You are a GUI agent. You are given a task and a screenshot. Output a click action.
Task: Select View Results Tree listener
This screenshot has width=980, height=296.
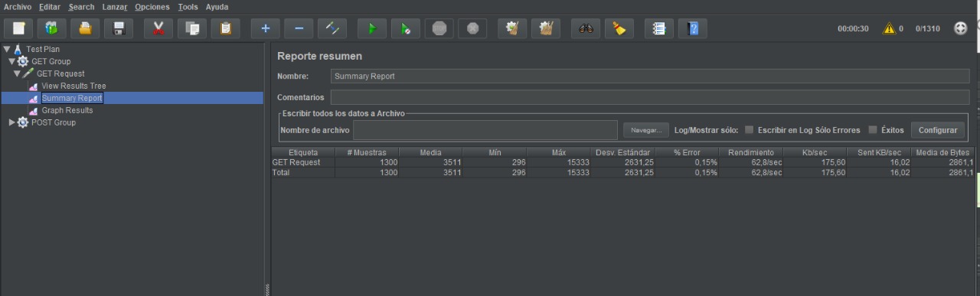point(73,86)
